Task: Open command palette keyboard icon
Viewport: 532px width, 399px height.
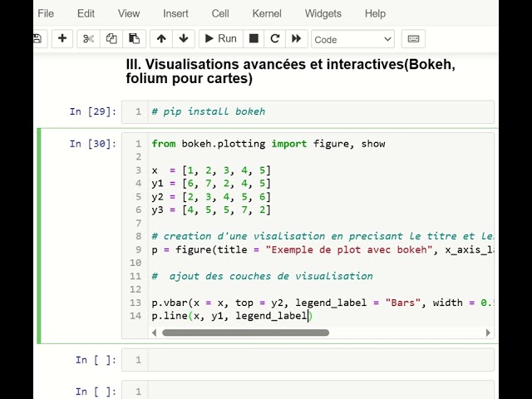Action: (413, 39)
